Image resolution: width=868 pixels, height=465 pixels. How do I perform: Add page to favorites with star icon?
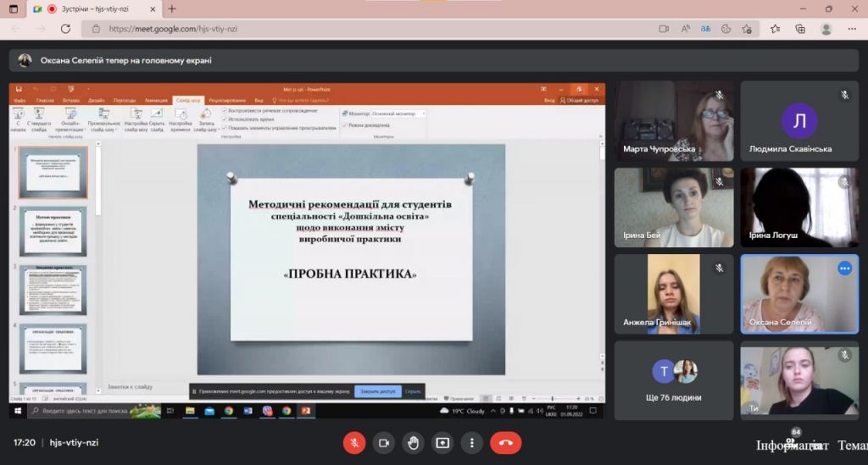[747, 28]
